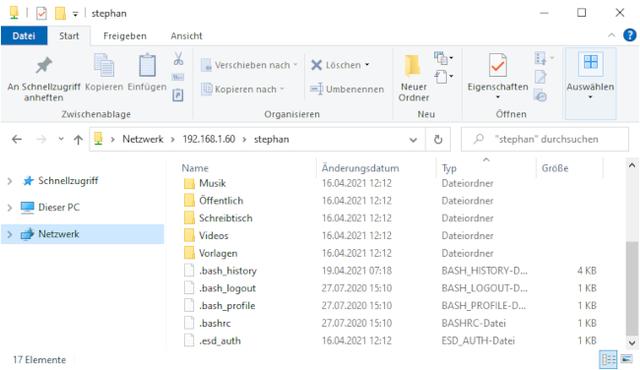Open the help question mark icon
The height and width of the screenshot is (370, 640).
pos(629,35)
